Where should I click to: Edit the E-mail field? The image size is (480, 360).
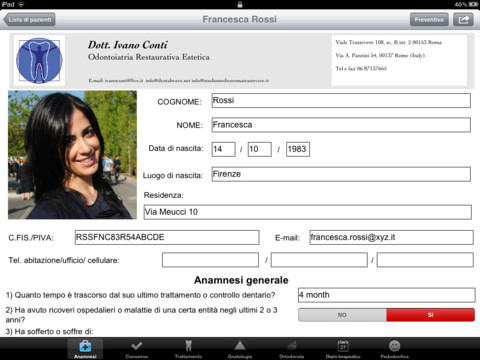391,237
